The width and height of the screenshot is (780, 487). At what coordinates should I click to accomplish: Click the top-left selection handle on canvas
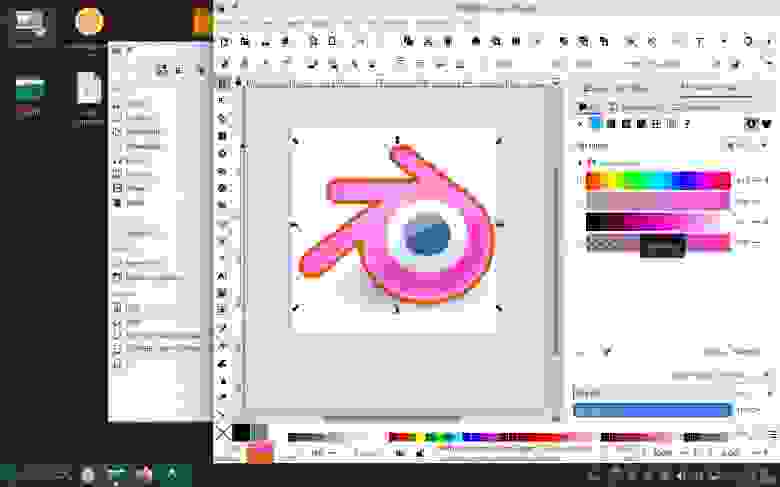[x=295, y=141]
